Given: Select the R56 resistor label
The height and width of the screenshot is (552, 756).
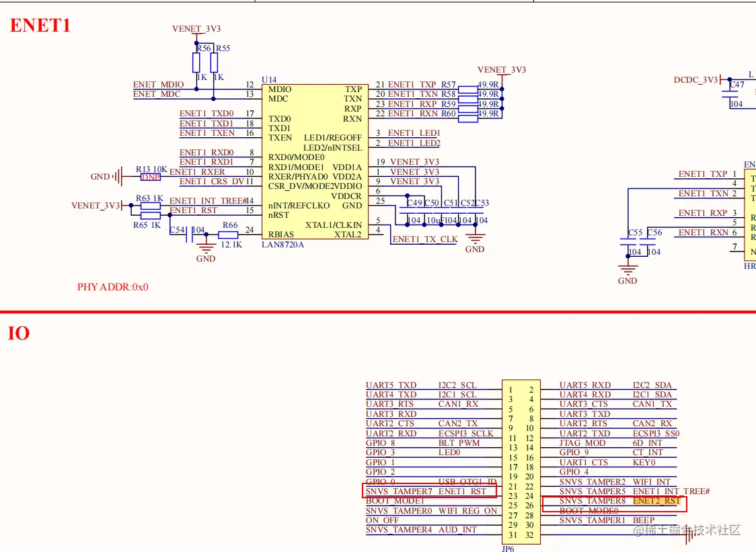Looking at the screenshot, I should pos(204,48).
